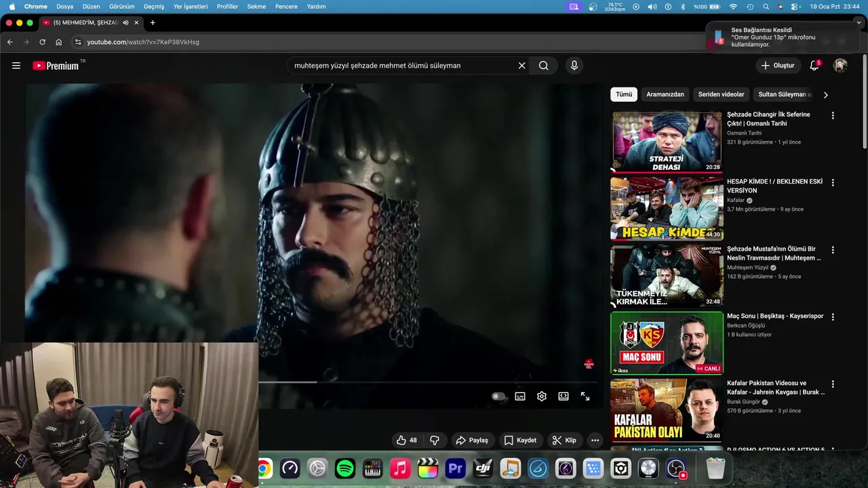This screenshot has width=868, height=488.
Task: Open Spotify from the Dock
Action: pyautogui.click(x=345, y=468)
